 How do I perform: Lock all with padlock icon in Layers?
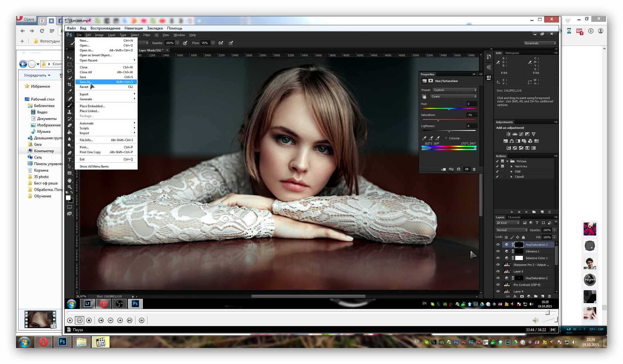tap(523, 237)
